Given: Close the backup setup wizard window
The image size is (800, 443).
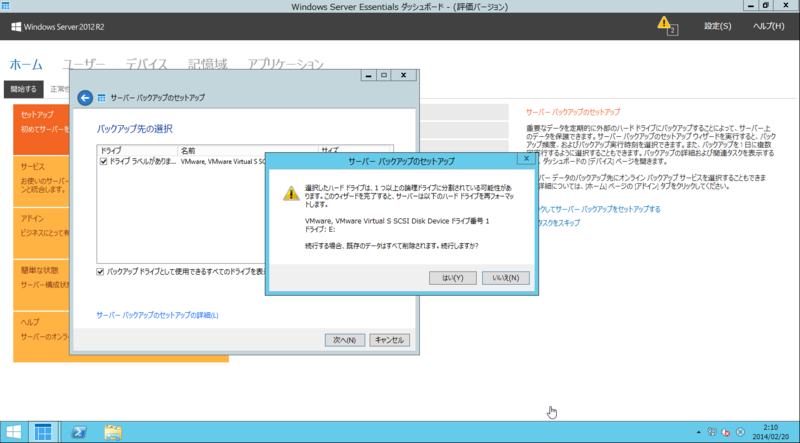Looking at the screenshot, I should click(404, 75).
